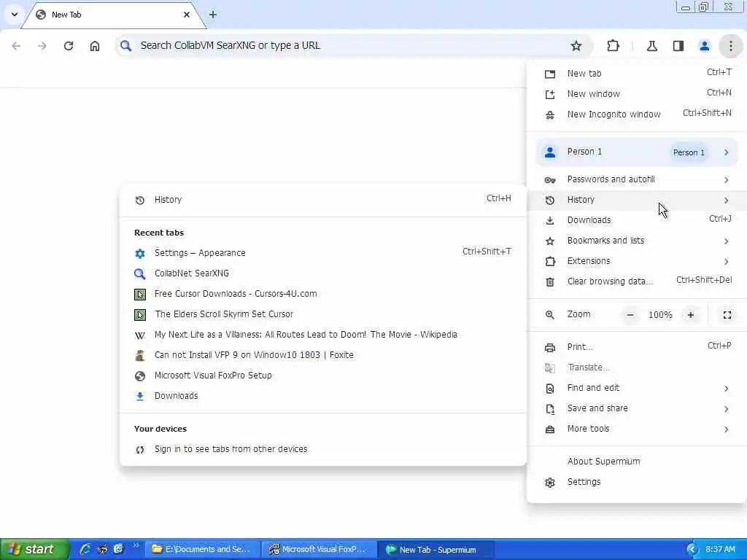
Task: Enter fullscreen mode icon next to zoom
Action: 727,315
